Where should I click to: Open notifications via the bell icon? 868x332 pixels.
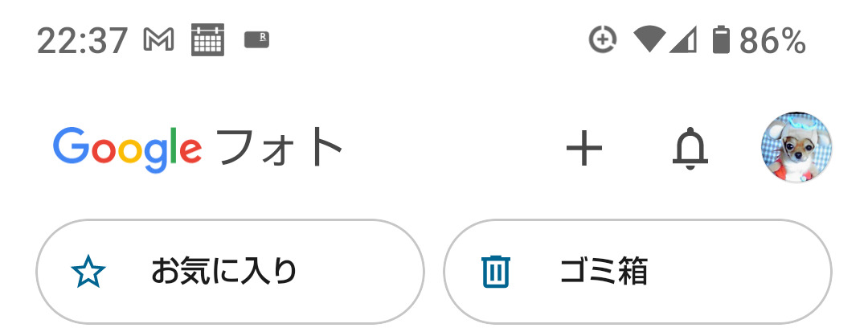click(690, 149)
